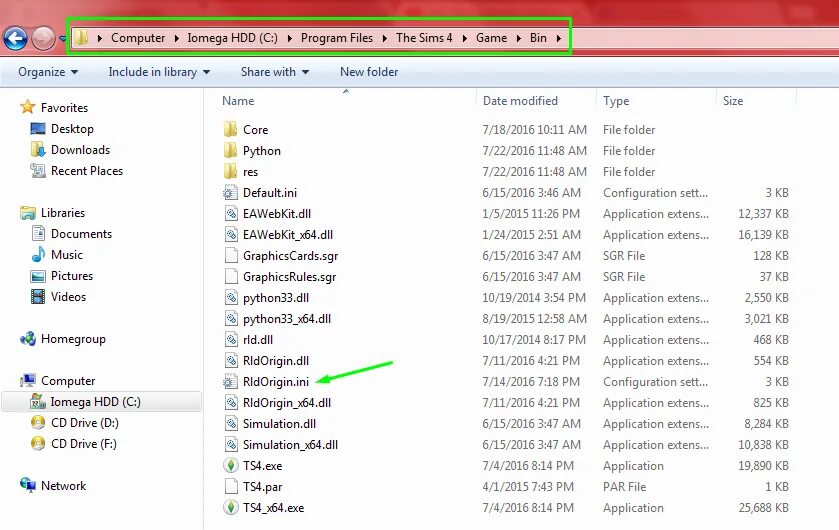The height and width of the screenshot is (530, 839).
Task: Create a New folder
Action: tap(369, 72)
